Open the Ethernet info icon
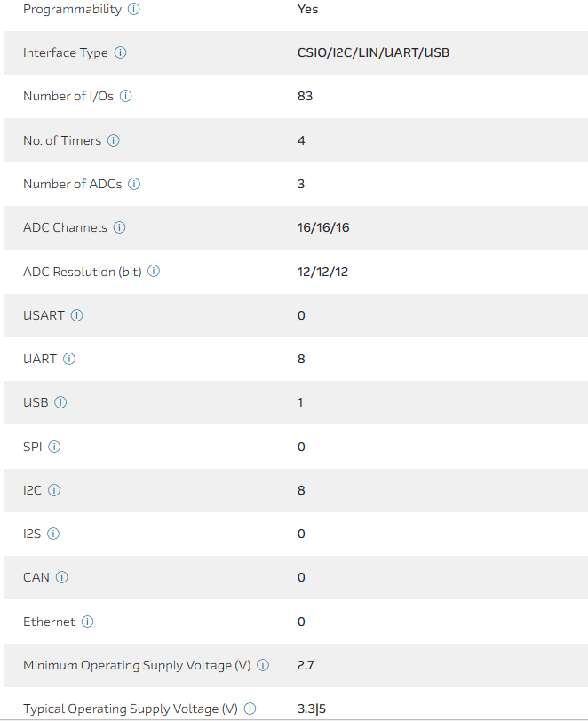This screenshot has height=721, width=588. point(88,622)
